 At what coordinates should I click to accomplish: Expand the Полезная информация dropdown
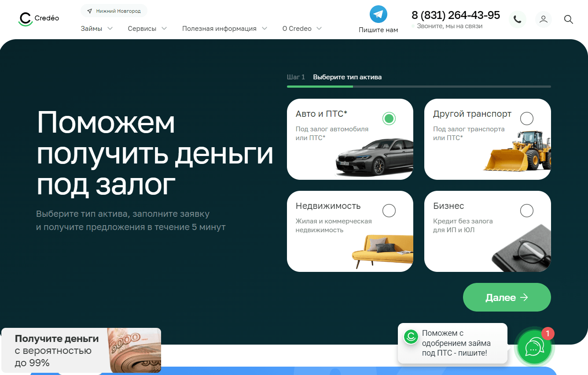tap(224, 28)
